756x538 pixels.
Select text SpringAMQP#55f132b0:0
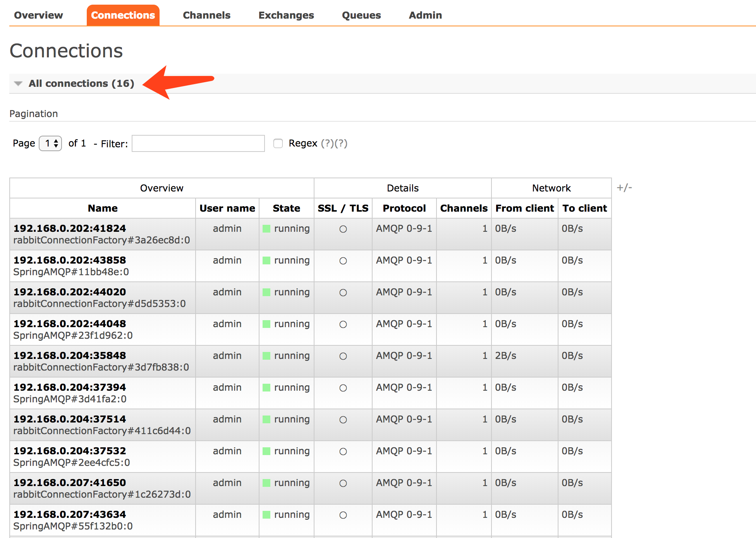(73, 526)
